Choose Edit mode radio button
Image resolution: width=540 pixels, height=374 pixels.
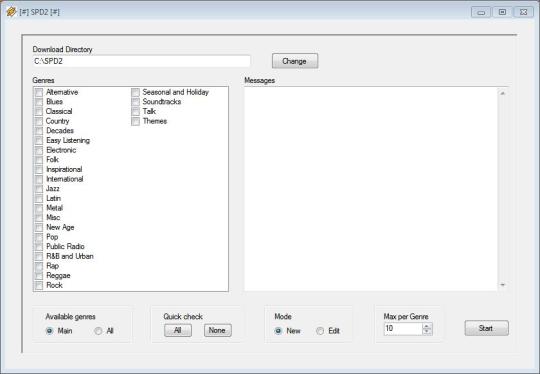[x=320, y=331]
